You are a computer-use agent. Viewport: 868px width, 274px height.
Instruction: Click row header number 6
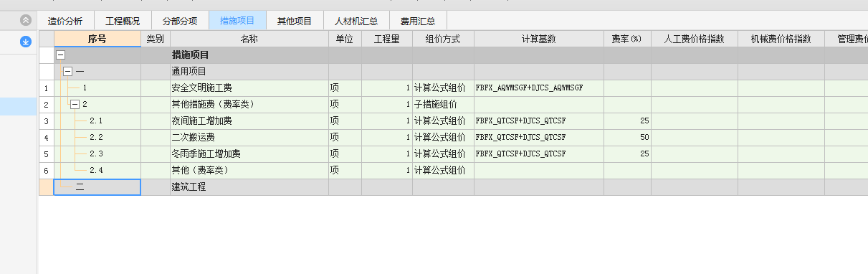(46, 170)
